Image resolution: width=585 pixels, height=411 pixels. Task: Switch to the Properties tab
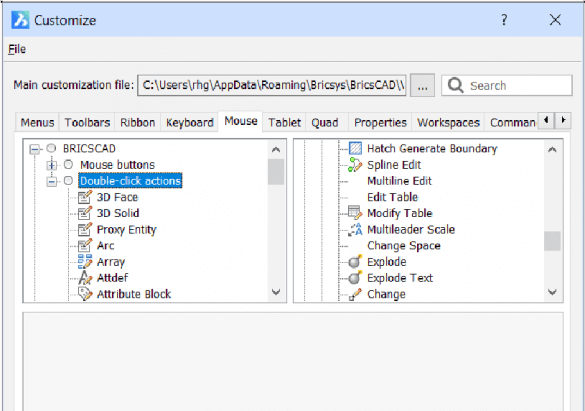coord(380,122)
